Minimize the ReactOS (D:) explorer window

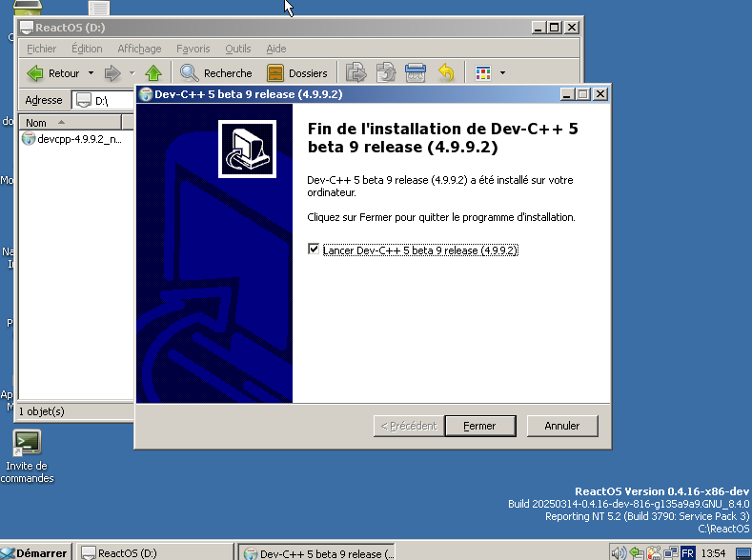tap(539, 28)
